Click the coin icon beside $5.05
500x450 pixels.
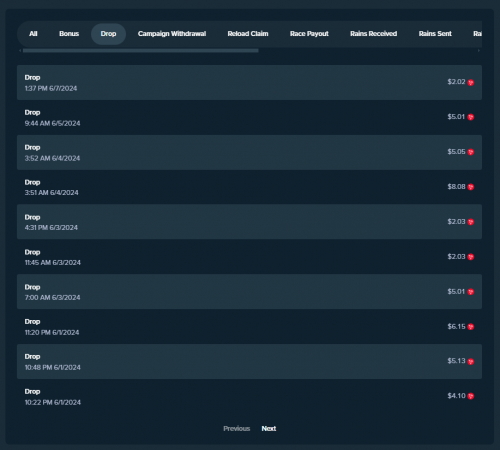click(x=471, y=152)
